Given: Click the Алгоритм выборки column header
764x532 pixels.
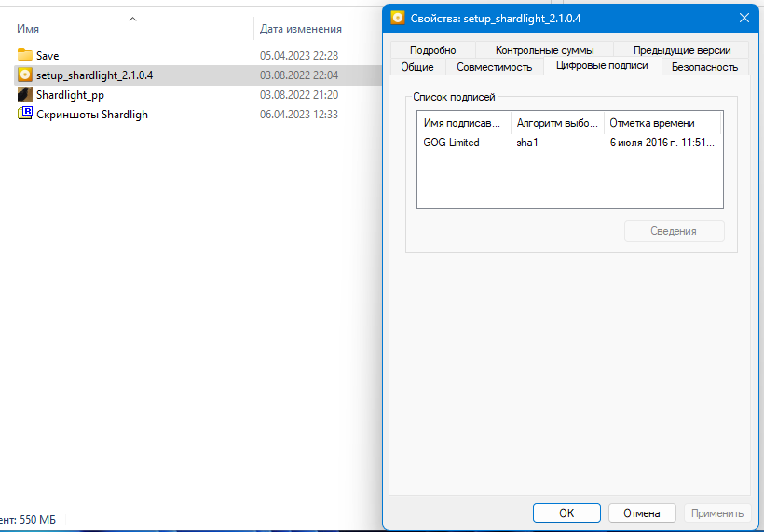Looking at the screenshot, I should (557, 123).
